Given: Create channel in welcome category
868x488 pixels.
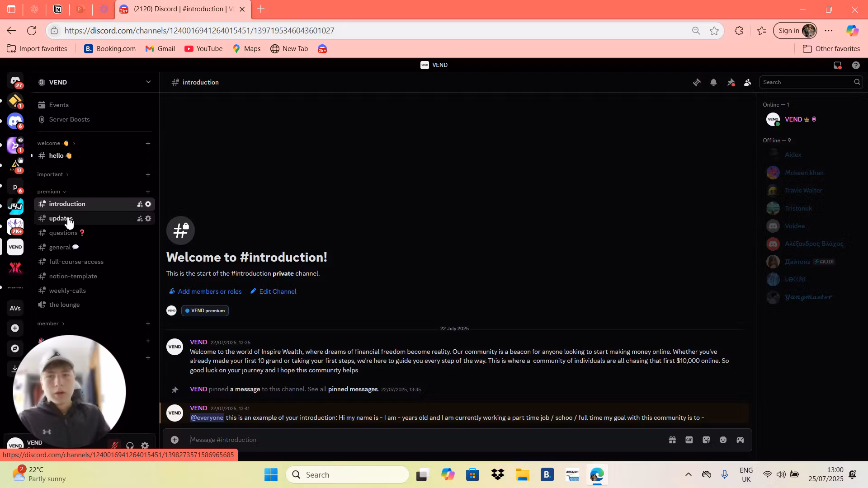Looking at the screenshot, I should [x=148, y=143].
